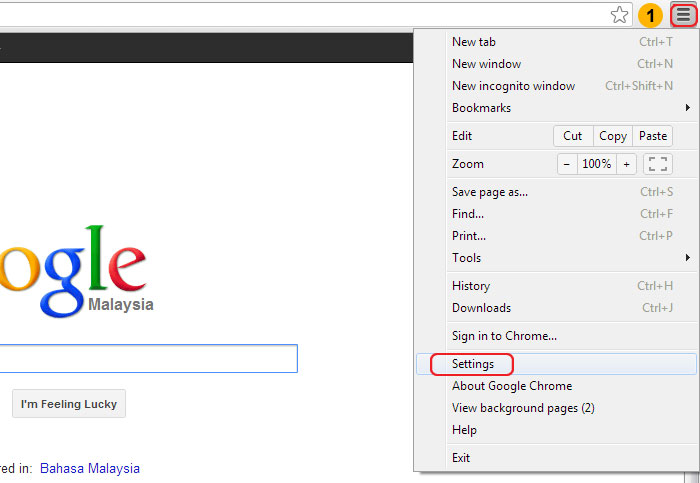Focus the Google search input box

[x=148, y=358]
